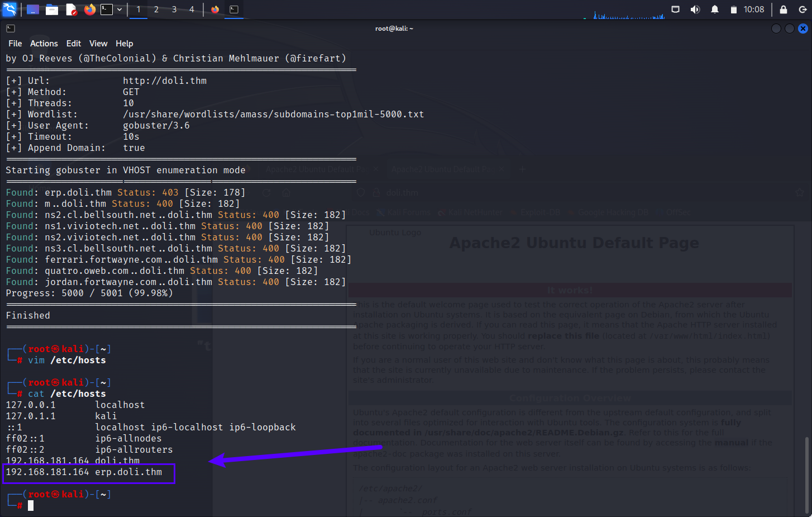The width and height of the screenshot is (812, 517).
Task: Switch to workspace 1
Action: [x=138, y=10]
